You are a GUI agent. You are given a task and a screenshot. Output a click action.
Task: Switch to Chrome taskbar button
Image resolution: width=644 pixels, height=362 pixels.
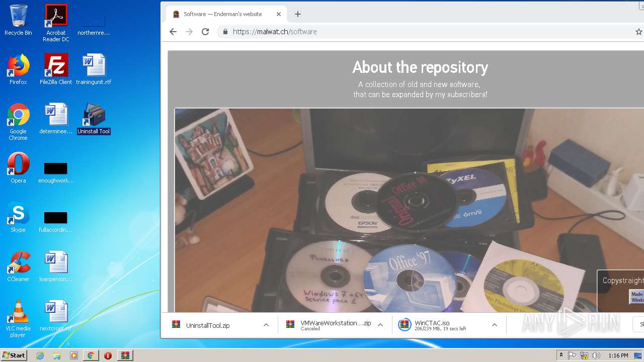coord(91,355)
